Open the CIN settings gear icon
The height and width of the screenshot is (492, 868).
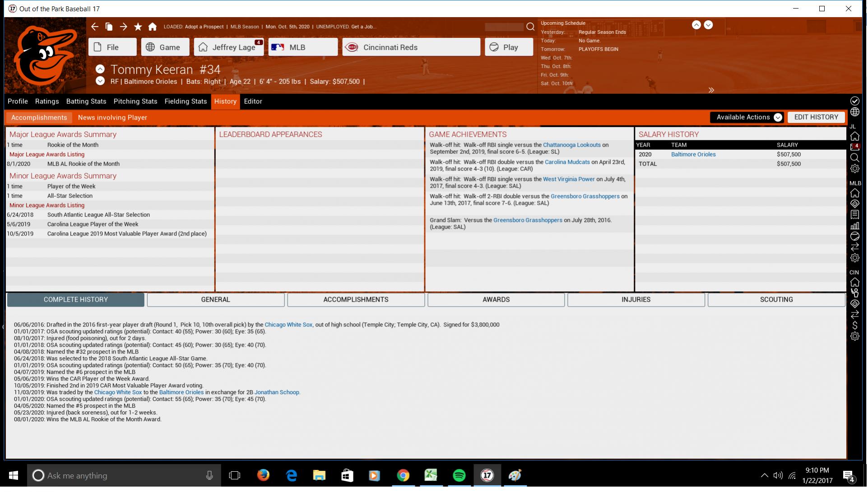[854, 336]
